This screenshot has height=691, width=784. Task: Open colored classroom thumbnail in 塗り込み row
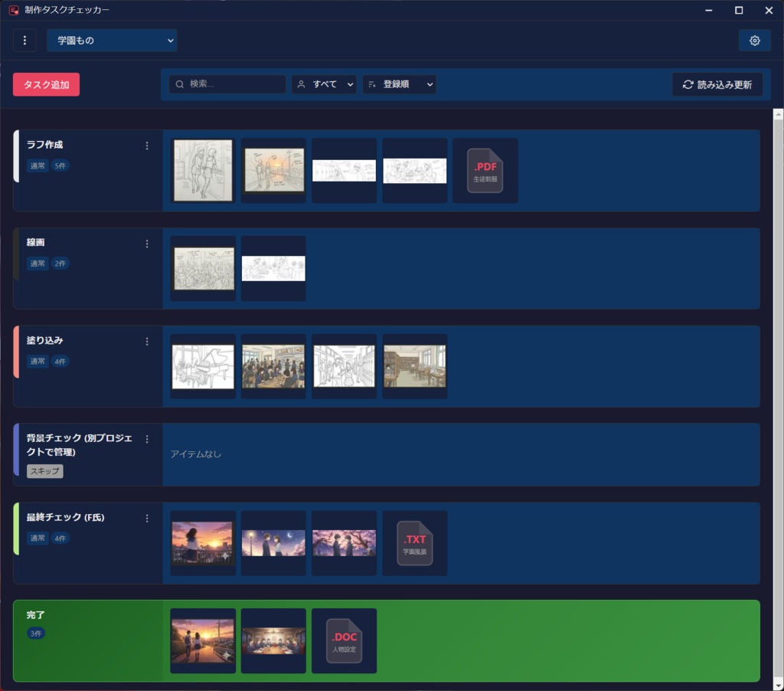273,366
